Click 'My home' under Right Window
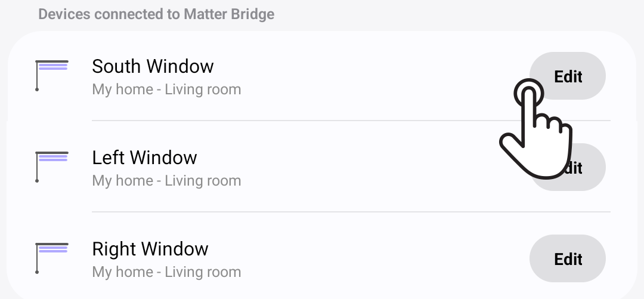The width and height of the screenshot is (644, 299). (122, 272)
